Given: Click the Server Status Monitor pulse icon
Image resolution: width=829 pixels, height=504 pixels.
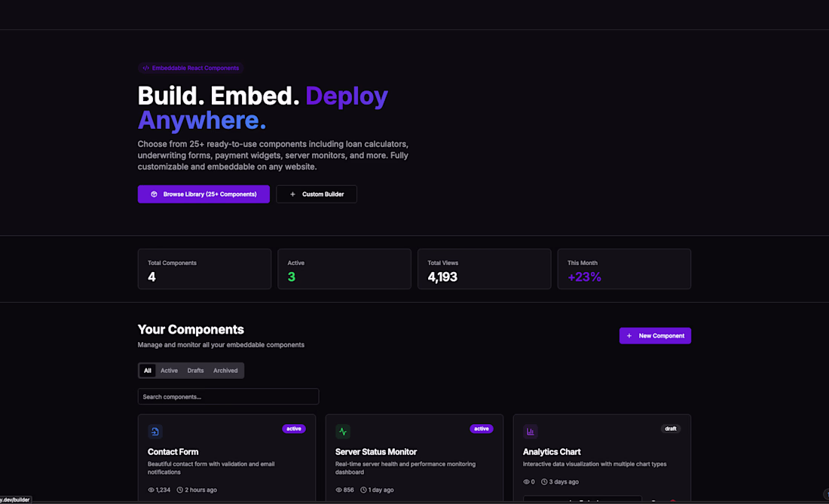Looking at the screenshot, I should pyautogui.click(x=343, y=432).
